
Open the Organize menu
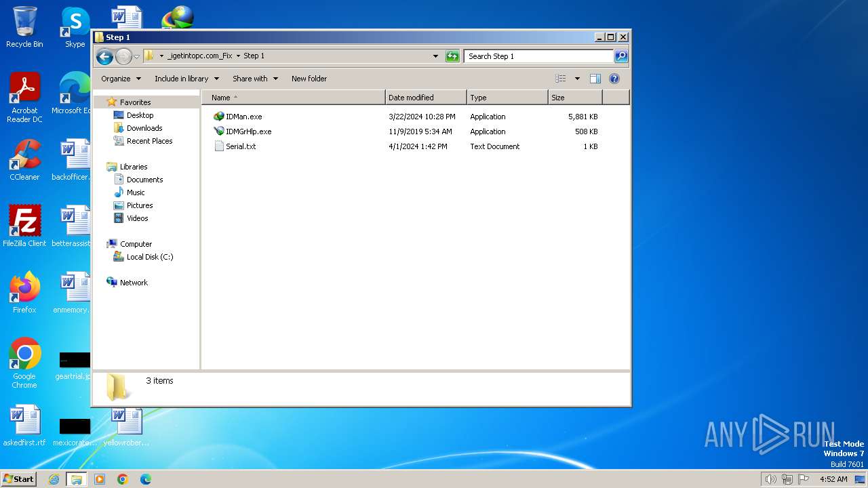[x=121, y=79]
